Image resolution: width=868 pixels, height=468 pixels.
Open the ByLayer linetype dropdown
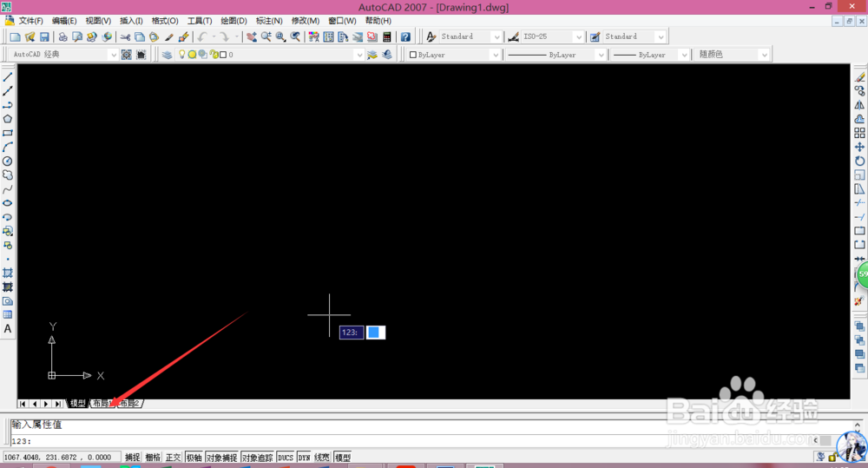tap(600, 55)
